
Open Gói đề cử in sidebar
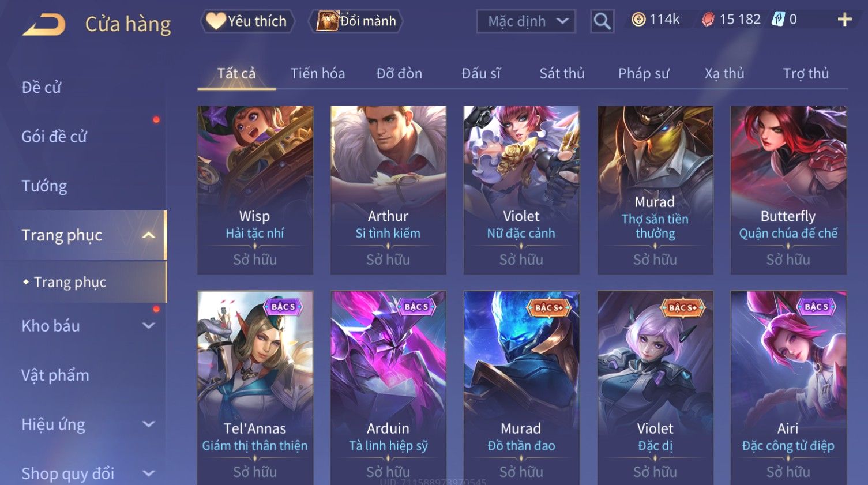pyautogui.click(x=54, y=137)
